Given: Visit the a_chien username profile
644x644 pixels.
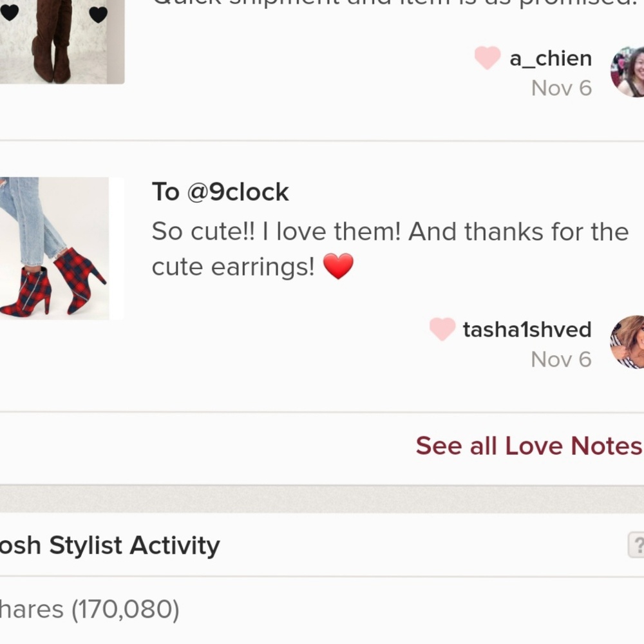Looking at the screenshot, I should click(550, 59).
